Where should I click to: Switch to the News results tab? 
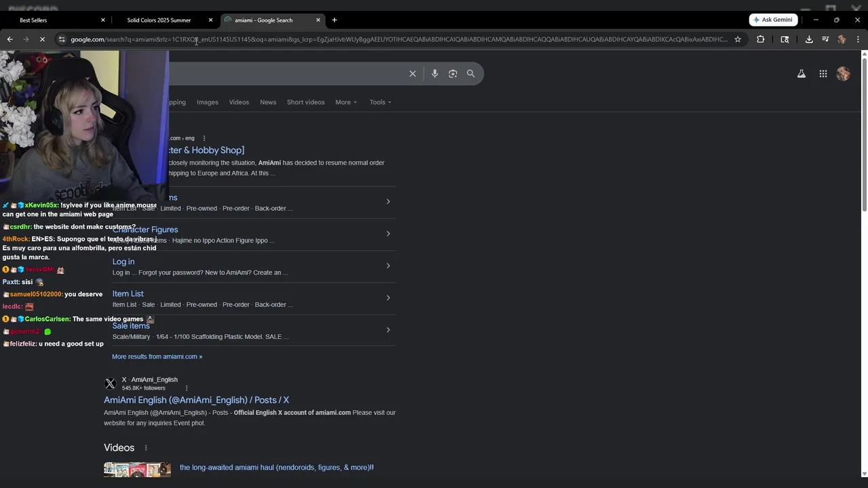[x=268, y=102]
